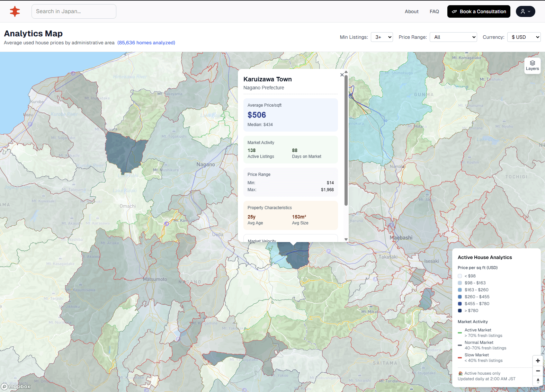Click the popup scrollbar down arrow
The height and width of the screenshot is (392, 545).
[346, 239]
